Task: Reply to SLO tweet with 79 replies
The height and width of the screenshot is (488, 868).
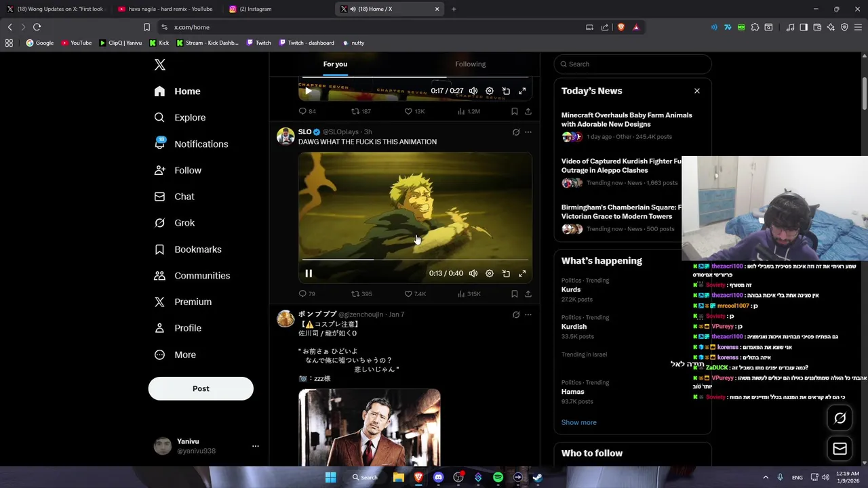Action: (307, 293)
